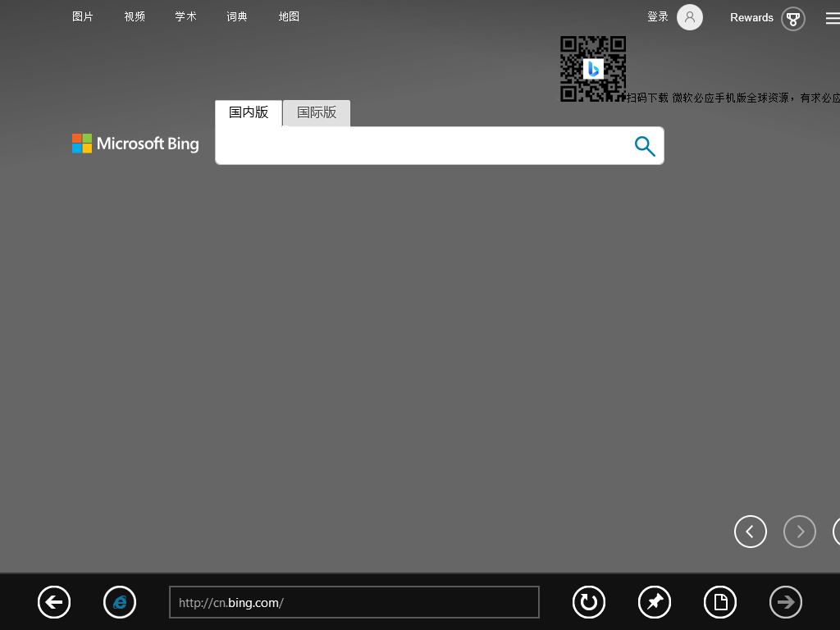This screenshot has height=630, width=840.
Task: Click the address bar showing cn.bing.com
Action: click(x=354, y=602)
